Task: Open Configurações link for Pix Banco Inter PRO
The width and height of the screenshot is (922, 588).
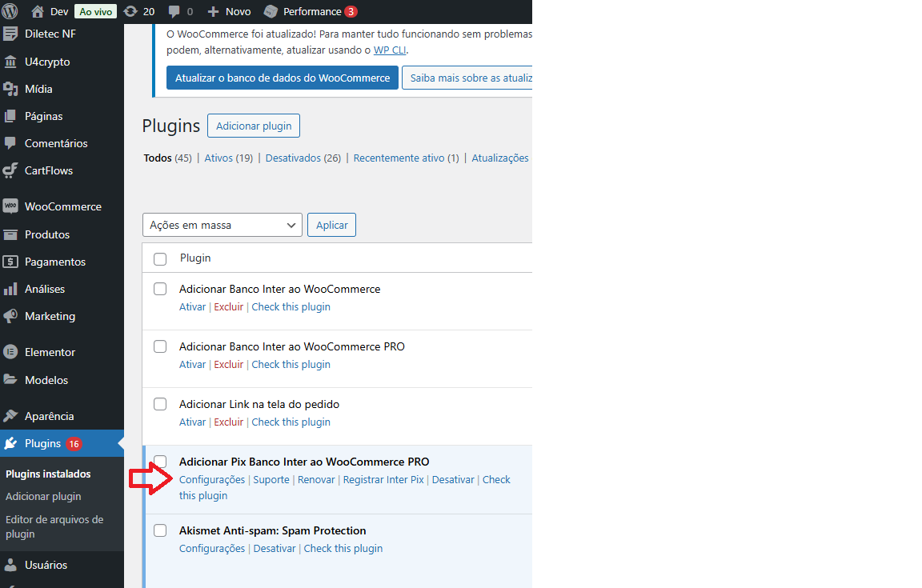Action: tap(212, 479)
